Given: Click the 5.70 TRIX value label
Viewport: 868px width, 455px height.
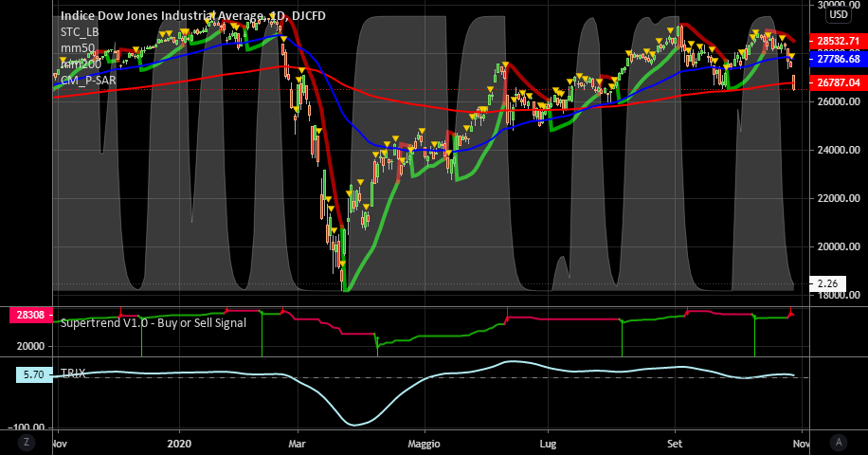Looking at the screenshot, I should (34, 374).
